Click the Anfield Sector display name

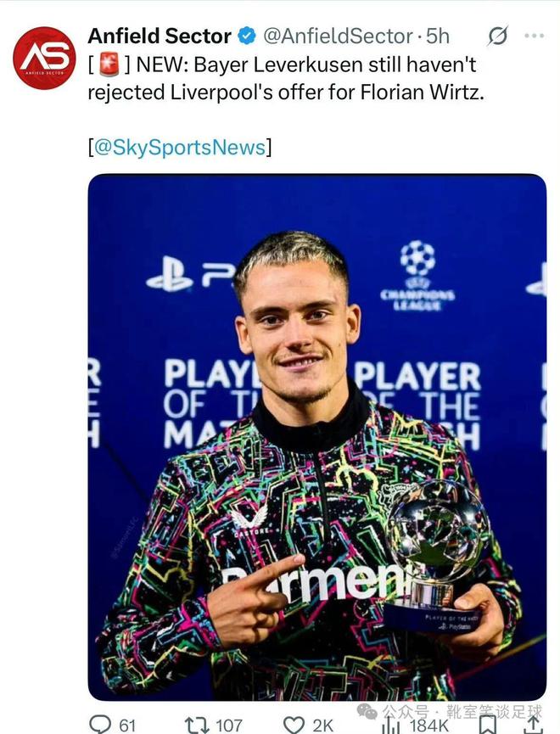(160, 36)
